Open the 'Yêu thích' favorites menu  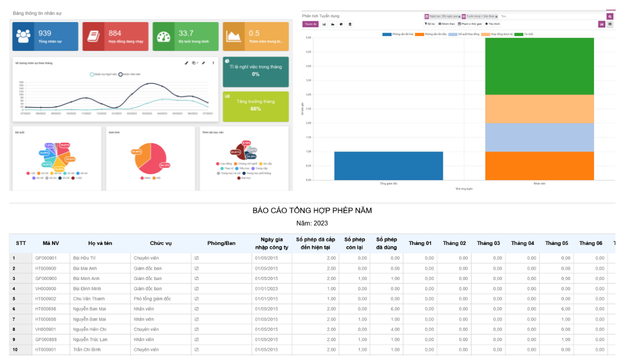click(492, 24)
